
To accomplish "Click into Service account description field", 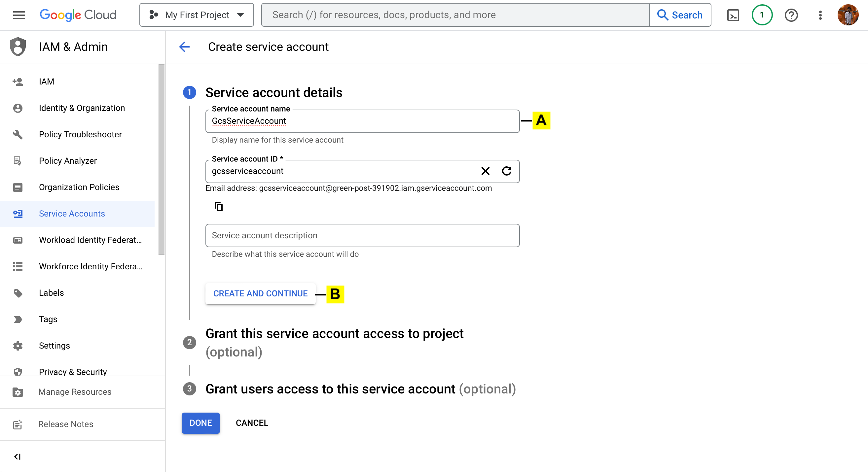I will pyautogui.click(x=362, y=235).
